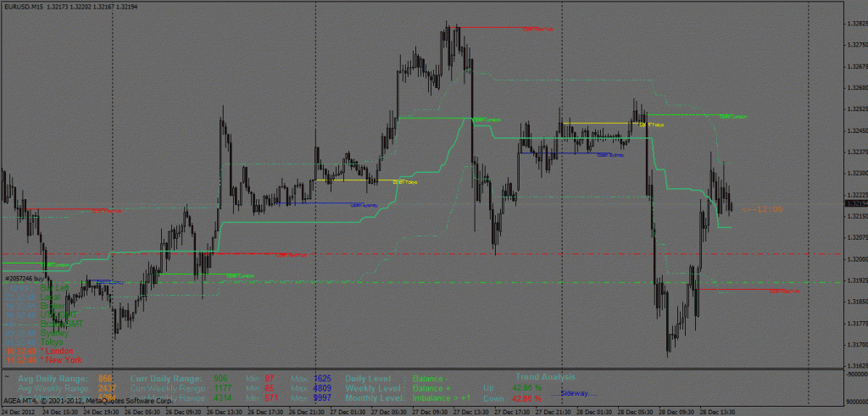Click the 'Curr Daily Range:' label
The image size is (868, 416).
click(x=165, y=379)
